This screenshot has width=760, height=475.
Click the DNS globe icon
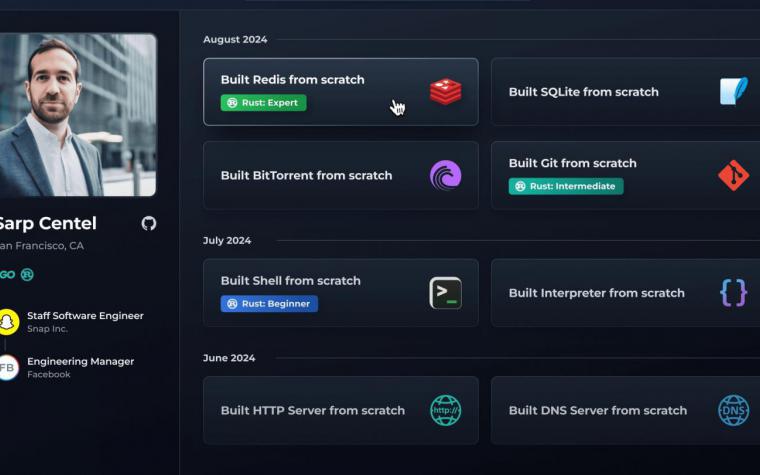tap(733, 410)
